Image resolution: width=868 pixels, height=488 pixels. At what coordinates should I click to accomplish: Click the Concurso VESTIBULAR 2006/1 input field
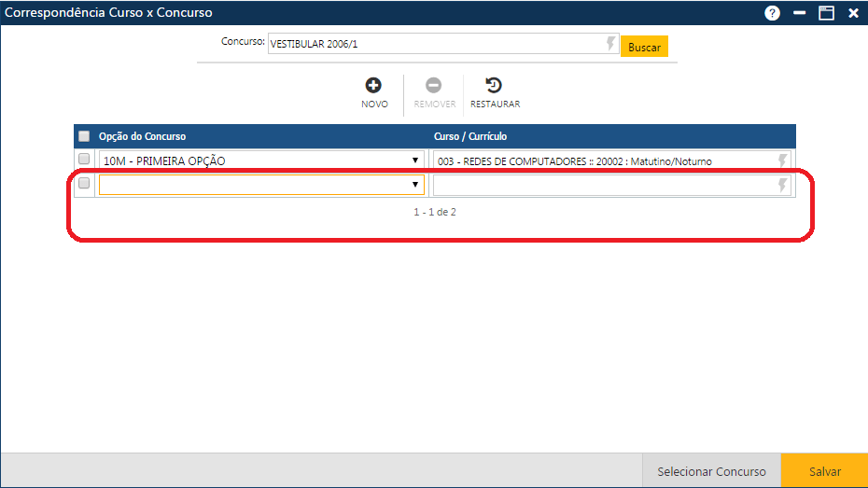[434, 44]
